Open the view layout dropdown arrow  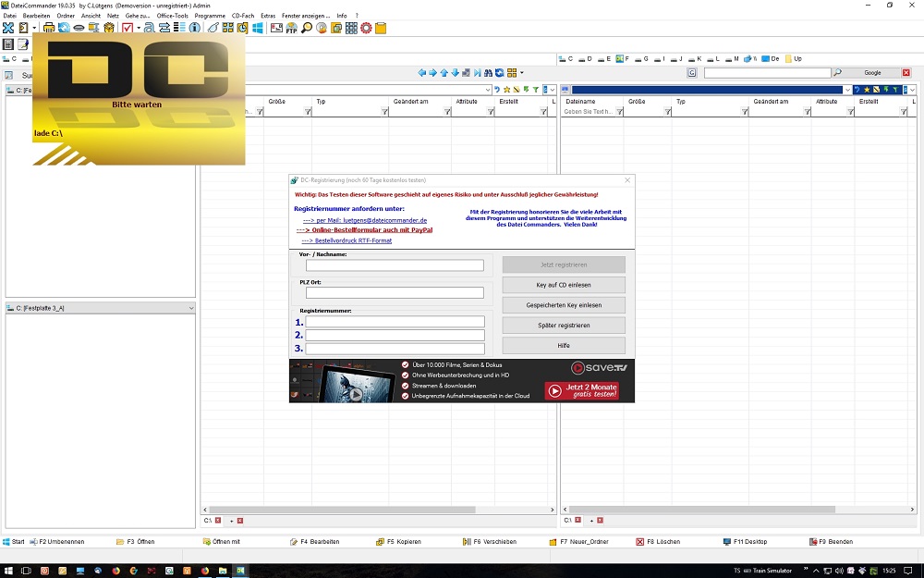521,72
